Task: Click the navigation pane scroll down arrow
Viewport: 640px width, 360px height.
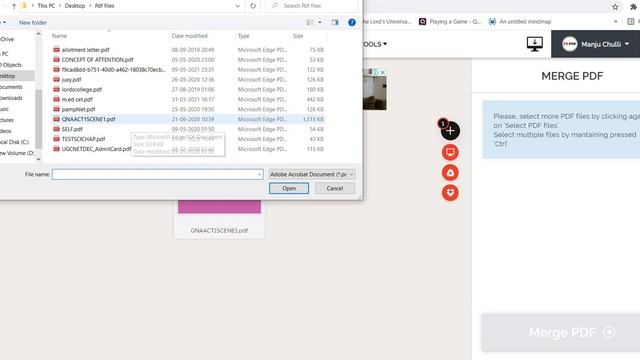Action: (x=38, y=159)
